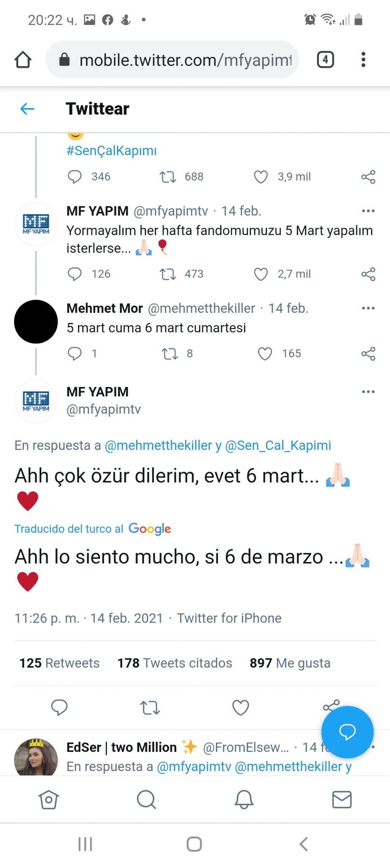Like the Mehmet Mor reply tweet
This screenshot has width=390, height=868.
pyautogui.click(x=265, y=353)
